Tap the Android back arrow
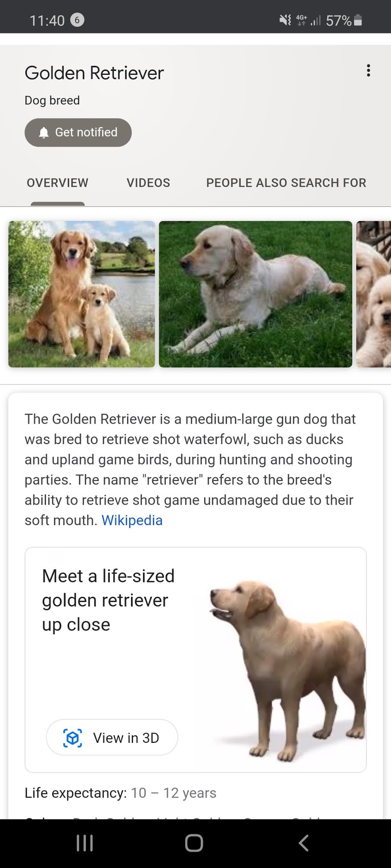391x868 pixels. [x=304, y=843]
